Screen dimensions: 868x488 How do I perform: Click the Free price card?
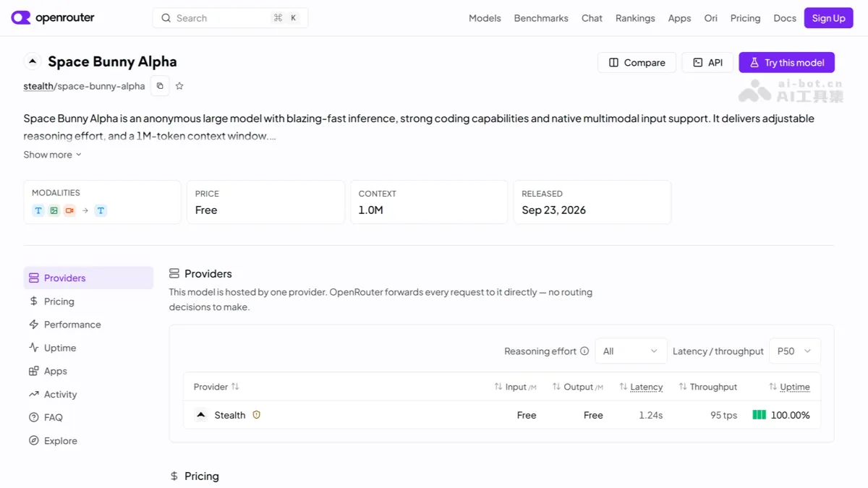(265, 202)
